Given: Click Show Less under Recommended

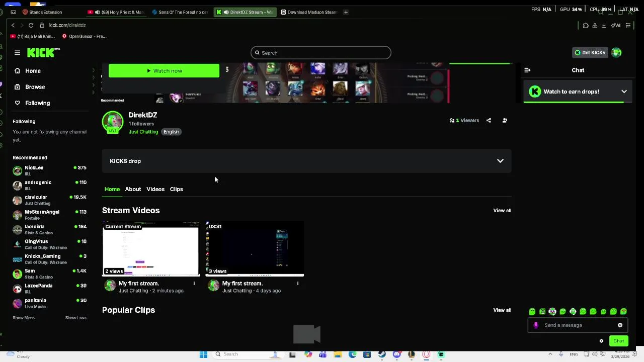Looking at the screenshot, I should (x=75, y=318).
